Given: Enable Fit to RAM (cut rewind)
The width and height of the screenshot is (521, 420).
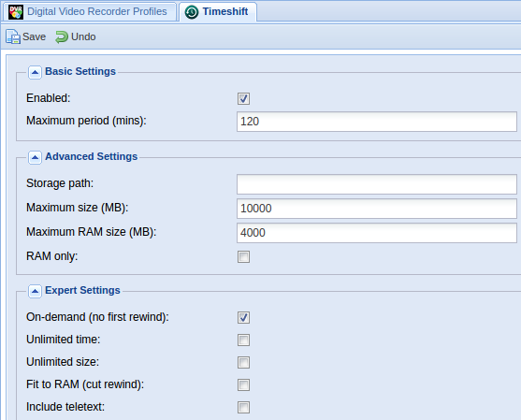Looking at the screenshot, I should (243, 384).
